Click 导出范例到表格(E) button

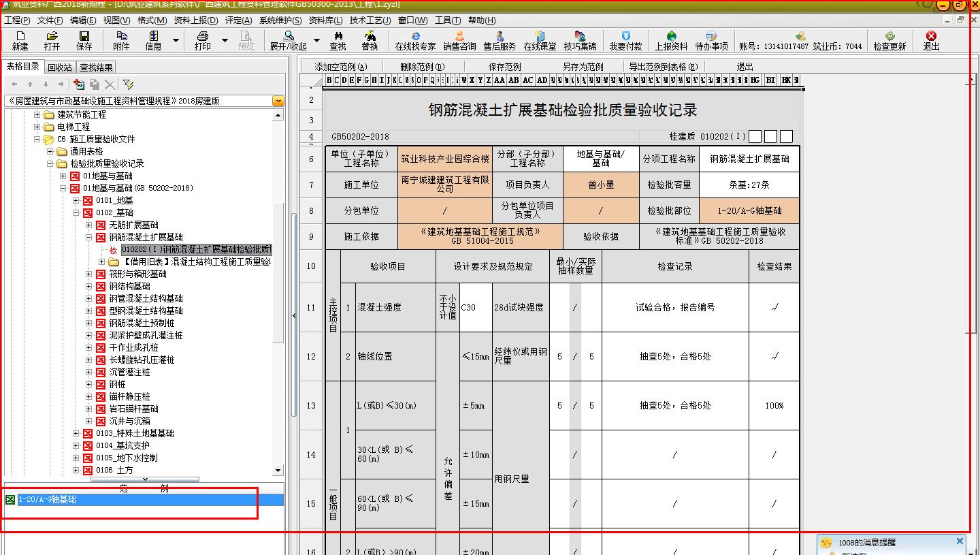click(663, 67)
